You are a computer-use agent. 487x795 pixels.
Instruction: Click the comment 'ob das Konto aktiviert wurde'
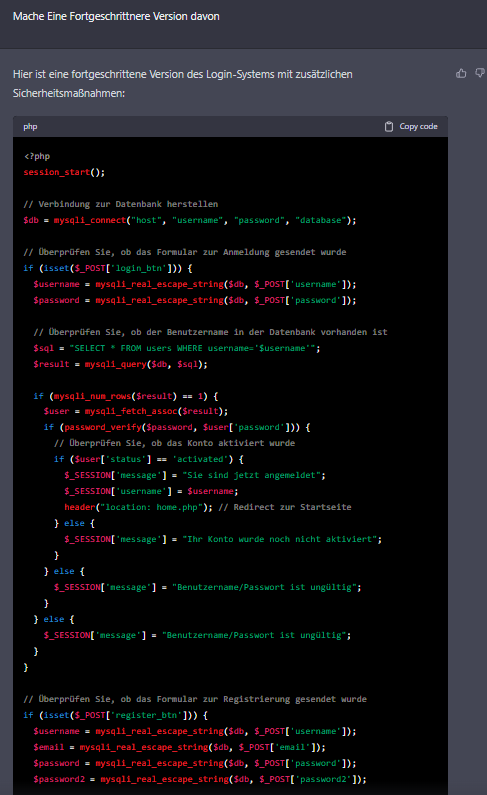pyautogui.click(x=174, y=443)
